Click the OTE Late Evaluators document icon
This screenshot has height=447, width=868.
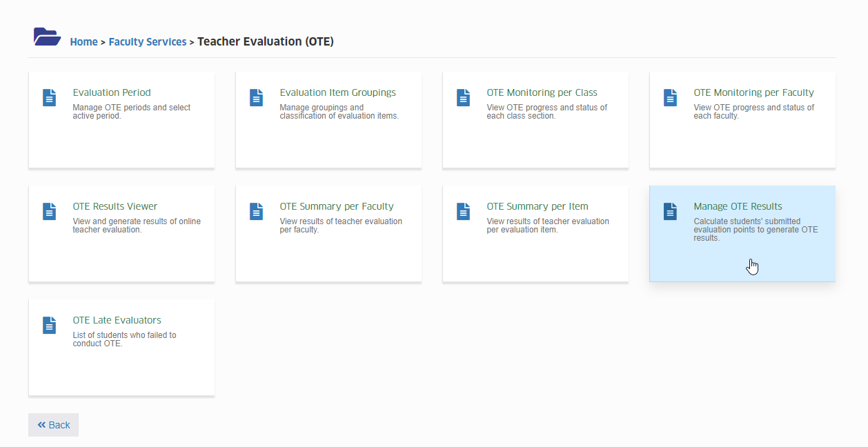coord(50,325)
